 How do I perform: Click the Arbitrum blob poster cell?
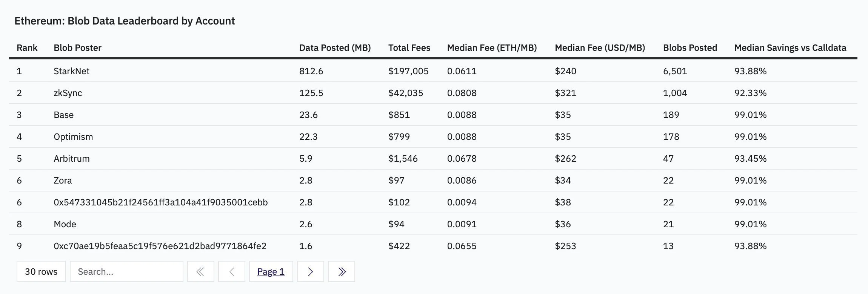coord(71,159)
